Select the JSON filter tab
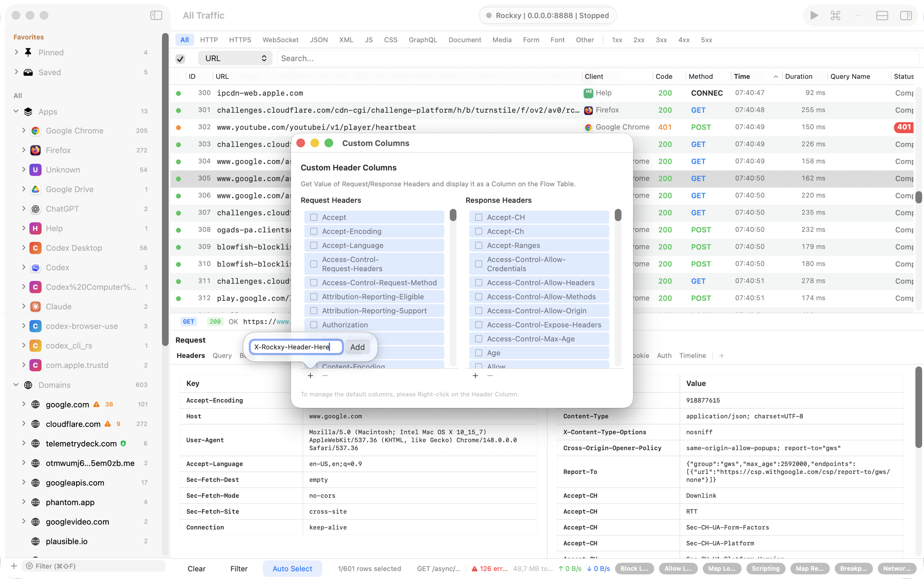This screenshot has width=924, height=579. (319, 40)
